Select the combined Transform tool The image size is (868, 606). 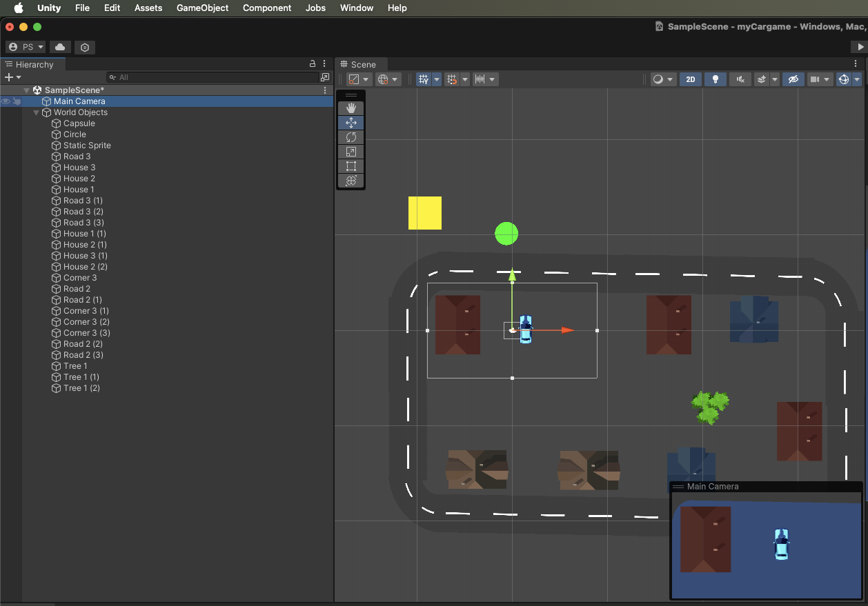click(351, 181)
